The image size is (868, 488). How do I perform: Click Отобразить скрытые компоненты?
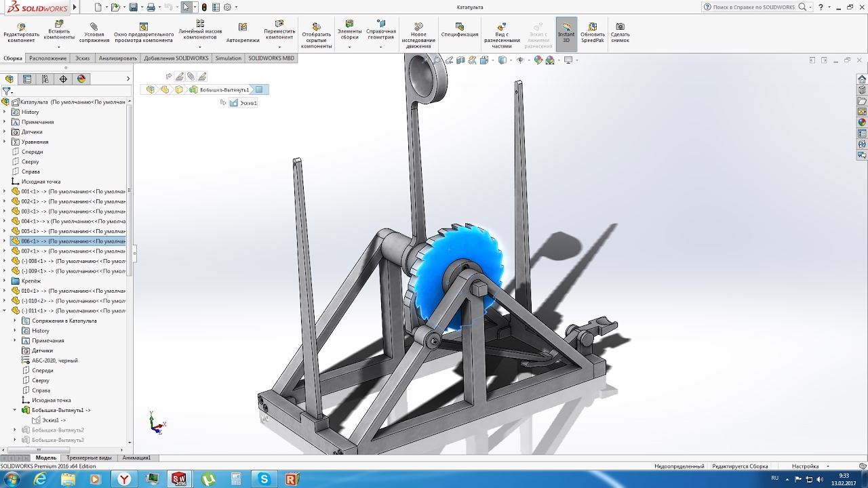point(317,36)
